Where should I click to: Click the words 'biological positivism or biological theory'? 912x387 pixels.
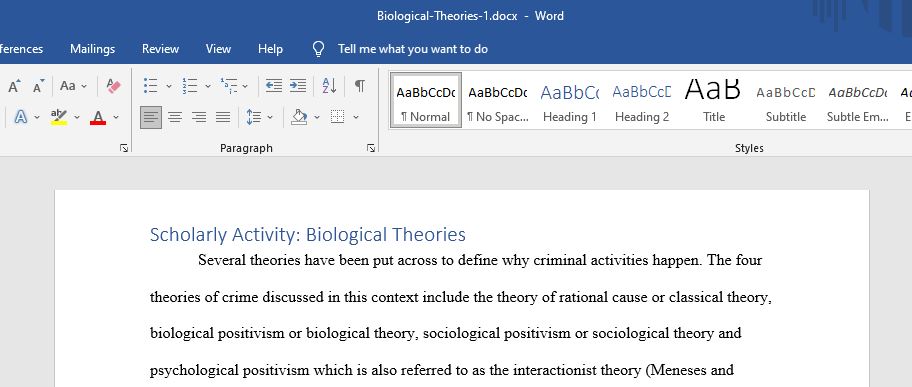tap(283, 333)
